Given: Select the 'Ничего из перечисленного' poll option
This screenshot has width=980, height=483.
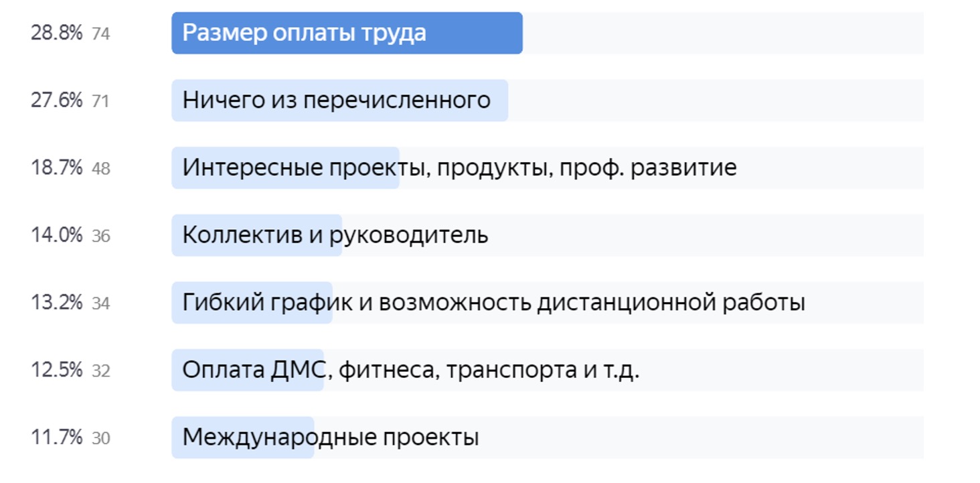Looking at the screenshot, I should (548, 100).
